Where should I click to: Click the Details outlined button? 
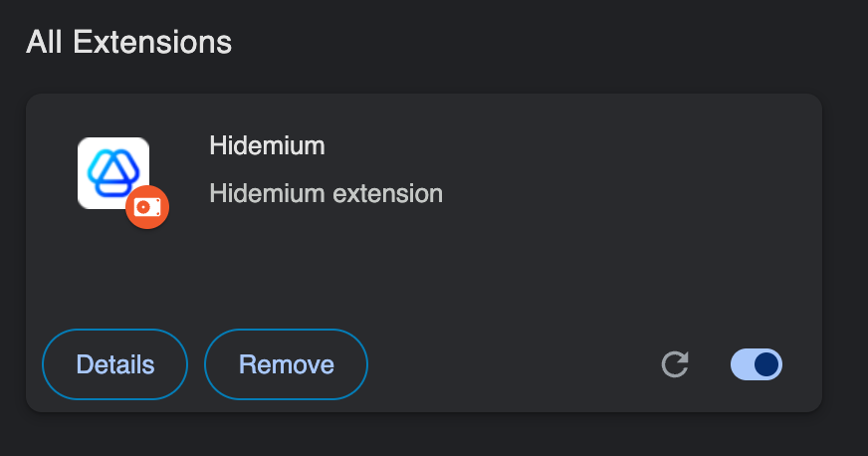pos(115,364)
